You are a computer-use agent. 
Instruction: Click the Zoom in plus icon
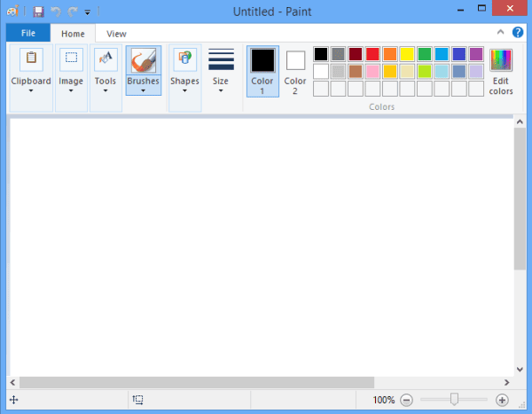[x=502, y=400]
